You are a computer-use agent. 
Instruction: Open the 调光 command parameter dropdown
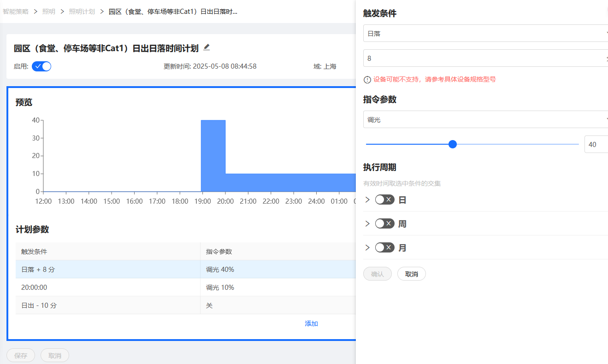click(x=485, y=119)
